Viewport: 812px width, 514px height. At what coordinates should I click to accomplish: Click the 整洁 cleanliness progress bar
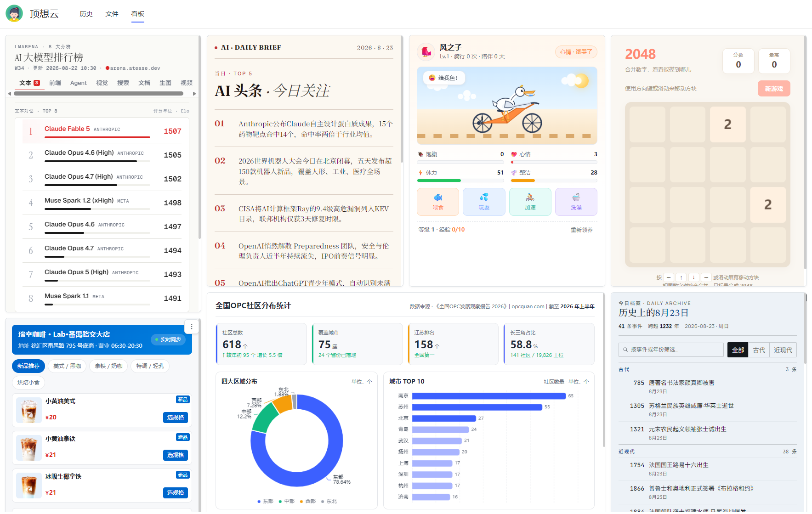pyautogui.click(x=554, y=181)
